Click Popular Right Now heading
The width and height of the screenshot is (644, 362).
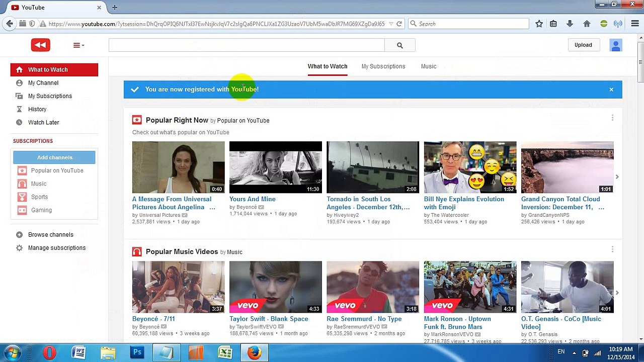pyautogui.click(x=177, y=120)
